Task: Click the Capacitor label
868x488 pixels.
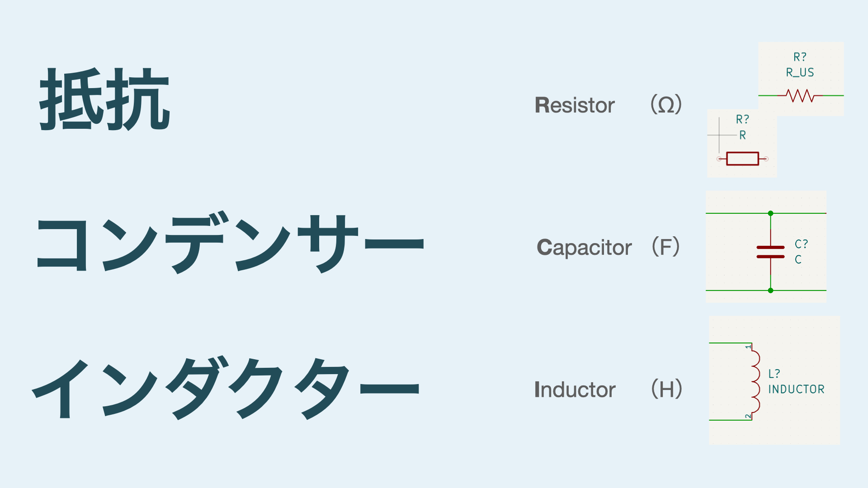Action: (584, 248)
